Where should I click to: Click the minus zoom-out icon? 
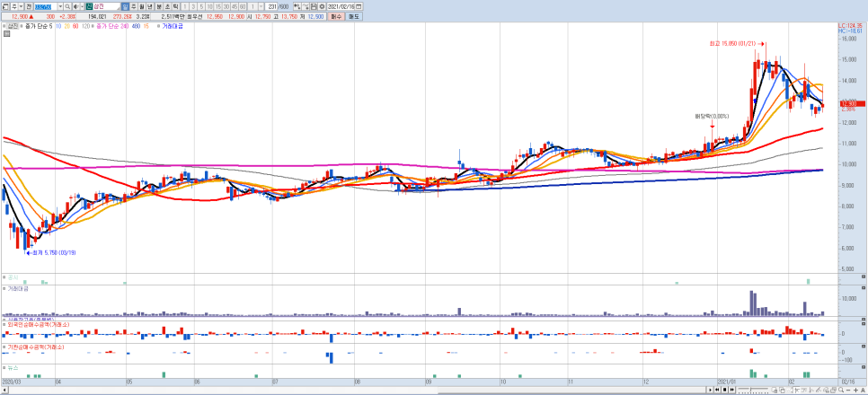[x=848, y=390]
